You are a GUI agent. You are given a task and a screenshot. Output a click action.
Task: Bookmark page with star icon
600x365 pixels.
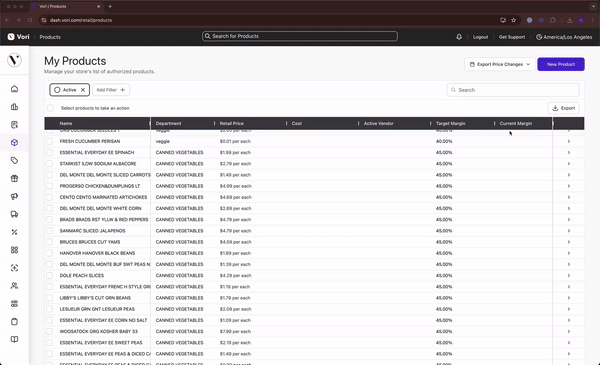[x=514, y=20]
